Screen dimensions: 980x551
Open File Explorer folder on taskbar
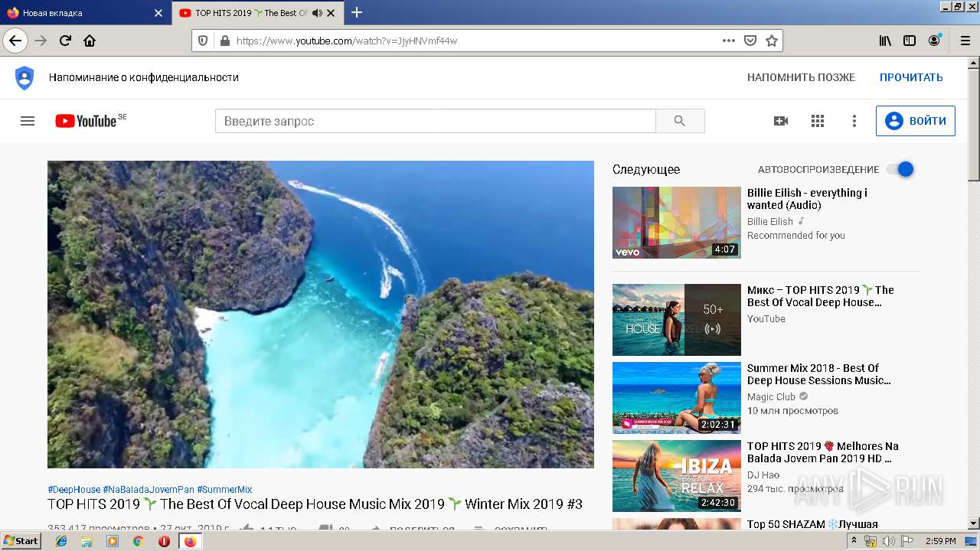(x=87, y=541)
